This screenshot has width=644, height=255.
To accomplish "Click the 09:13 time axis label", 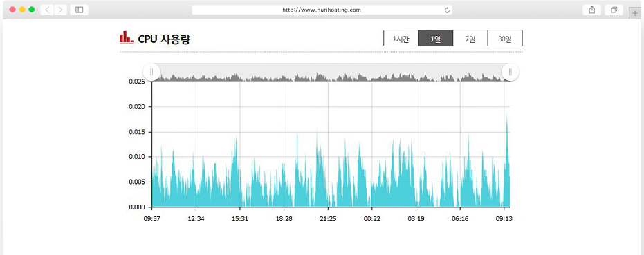I will [x=504, y=219].
